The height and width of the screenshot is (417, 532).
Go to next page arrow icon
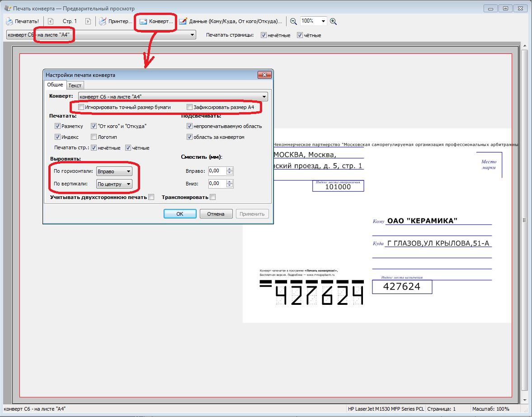coord(88,21)
